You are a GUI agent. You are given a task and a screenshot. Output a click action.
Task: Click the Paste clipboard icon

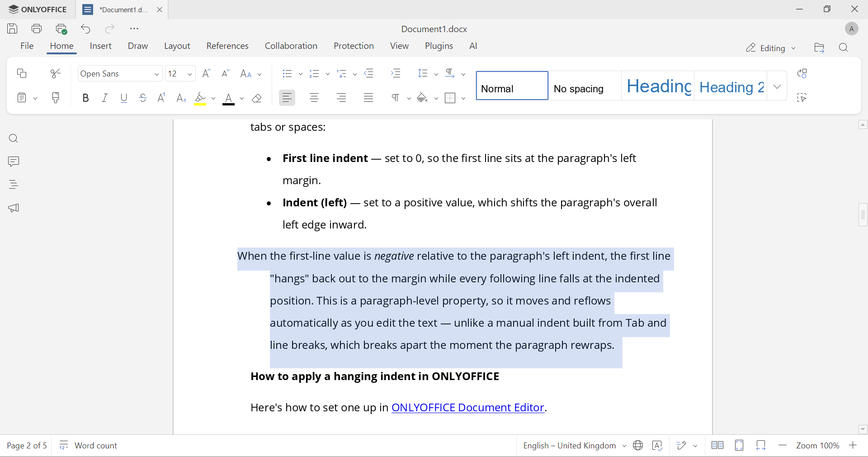click(22, 98)
